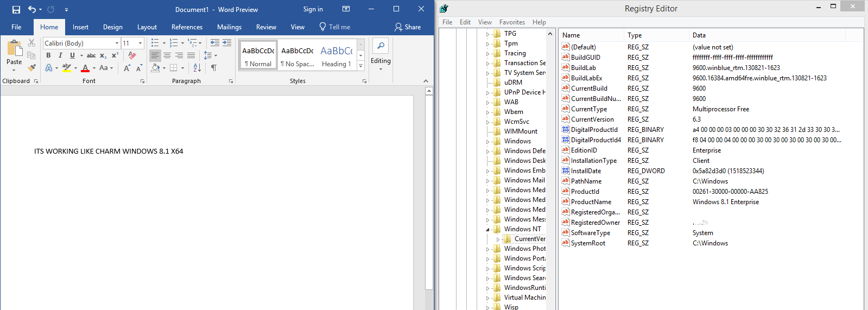This screenshot has width=868, height=310.
Task: Click the Registry Editor title bar icon
Action: pos(444,9)
